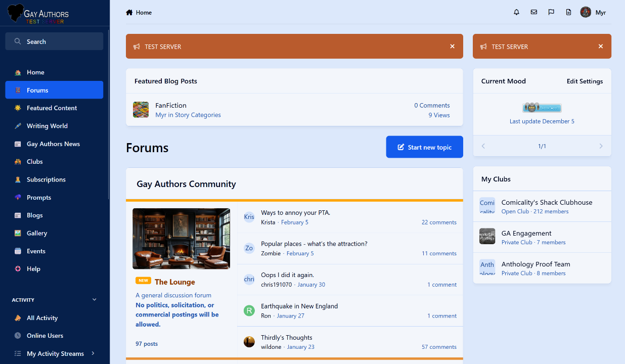Go to next Current Mood page
This screenshot has height=364, width=625.
[x=601, y=146]
